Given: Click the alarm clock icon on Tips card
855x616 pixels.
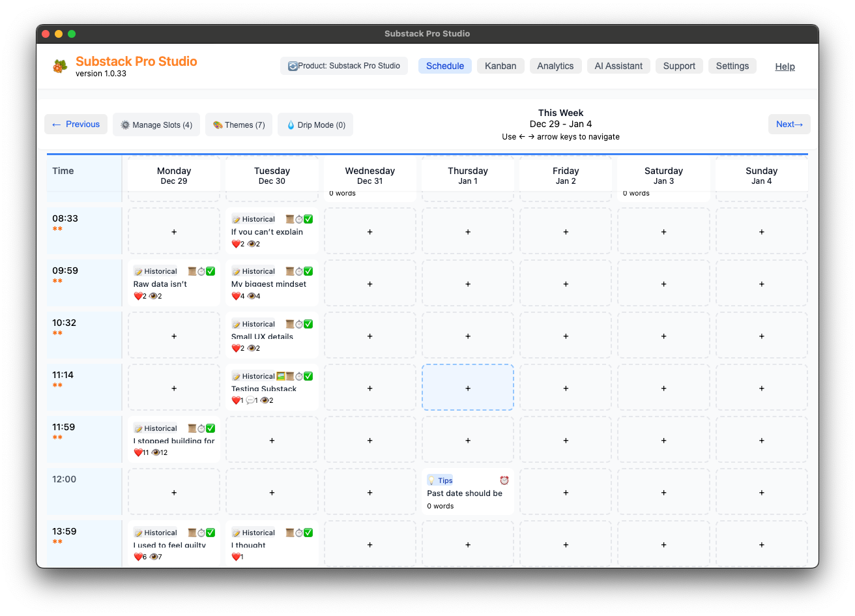Looking at the screenshot, I should 504,480.
